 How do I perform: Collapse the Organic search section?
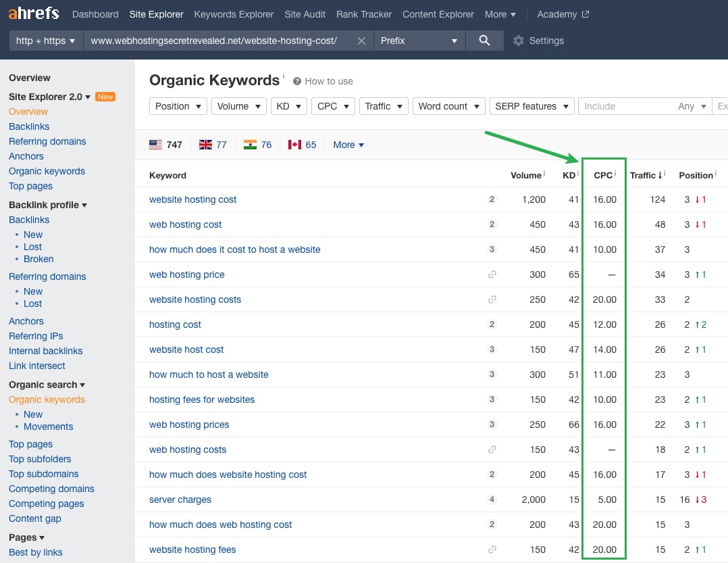[47, 385]
